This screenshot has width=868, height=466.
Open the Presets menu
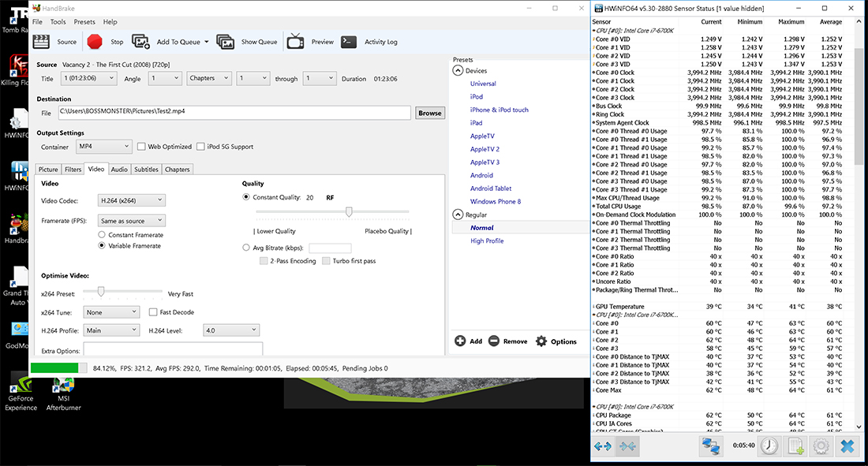[x=84, y=22]
